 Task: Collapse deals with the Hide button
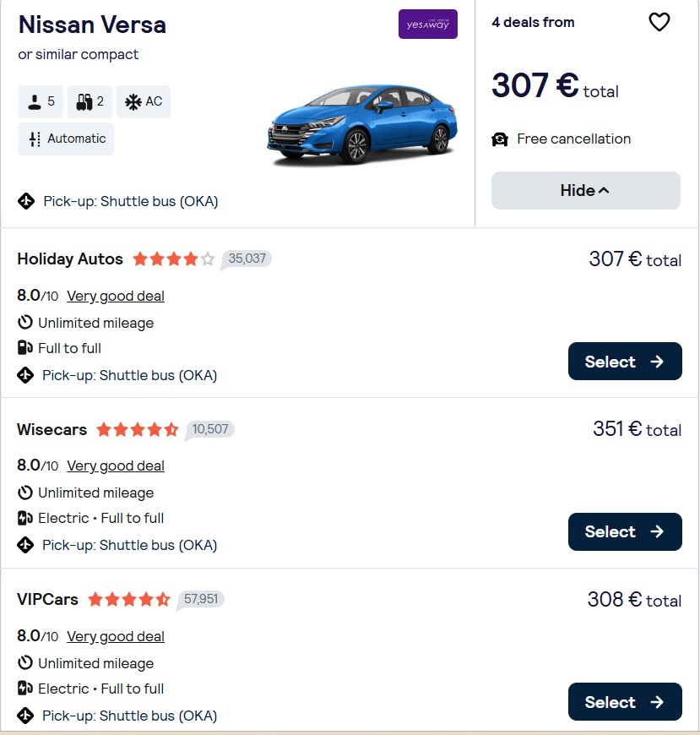(585, 191)
